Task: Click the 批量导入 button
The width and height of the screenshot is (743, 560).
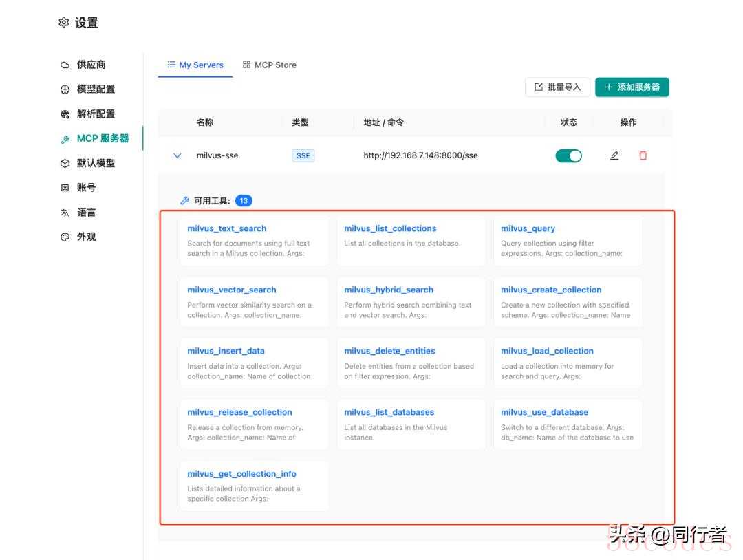Action: 557,87
